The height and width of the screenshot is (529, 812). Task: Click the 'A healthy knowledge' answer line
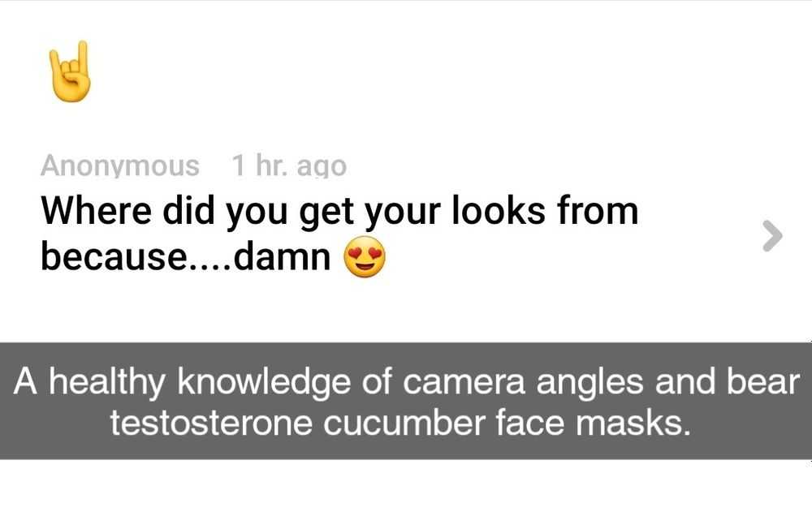(x=407, y=382)
